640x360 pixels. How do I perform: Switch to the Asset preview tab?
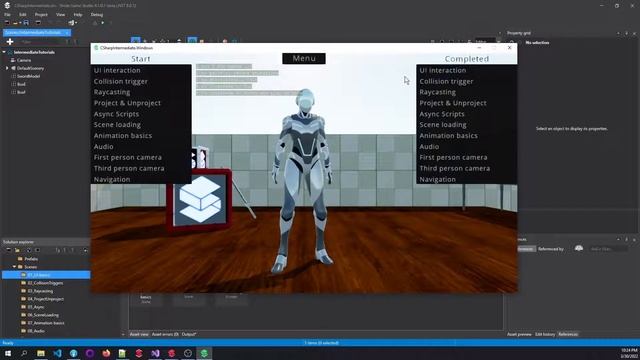coord(519,334)
